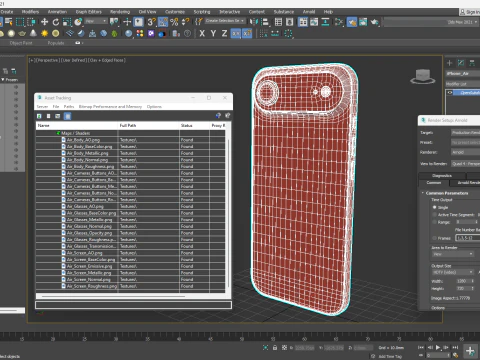Click the teapot Render icon
Screen dimensions: 480x360
coord(374,22)
